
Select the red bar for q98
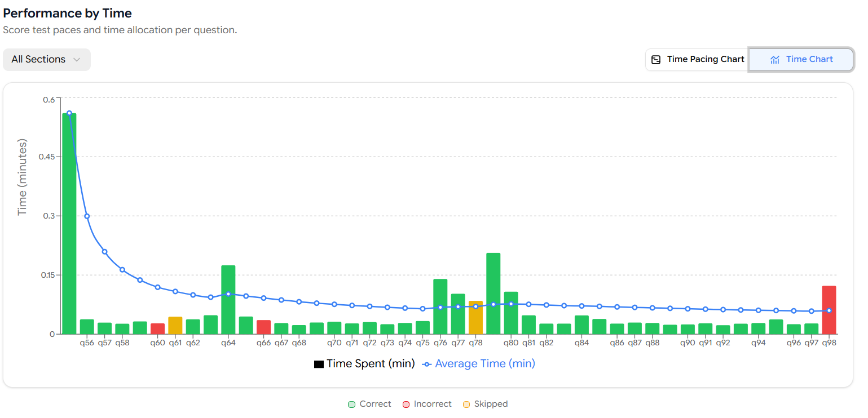(x=829, y=310)
